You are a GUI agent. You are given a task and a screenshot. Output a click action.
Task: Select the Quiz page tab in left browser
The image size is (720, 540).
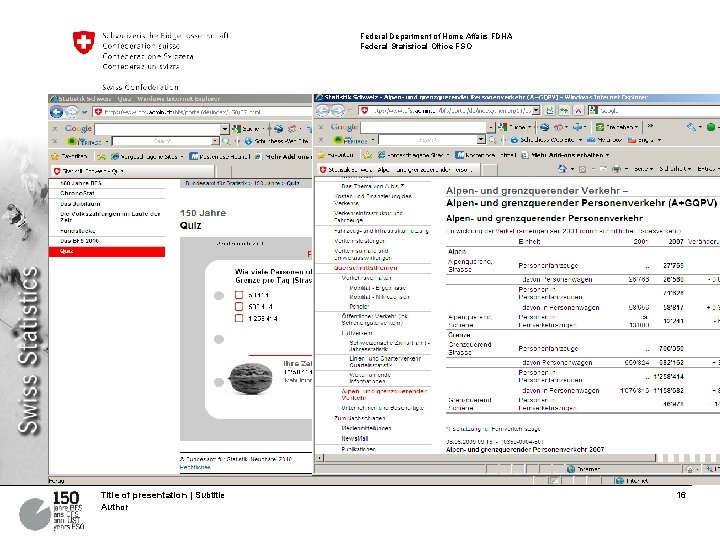(132, 171)
